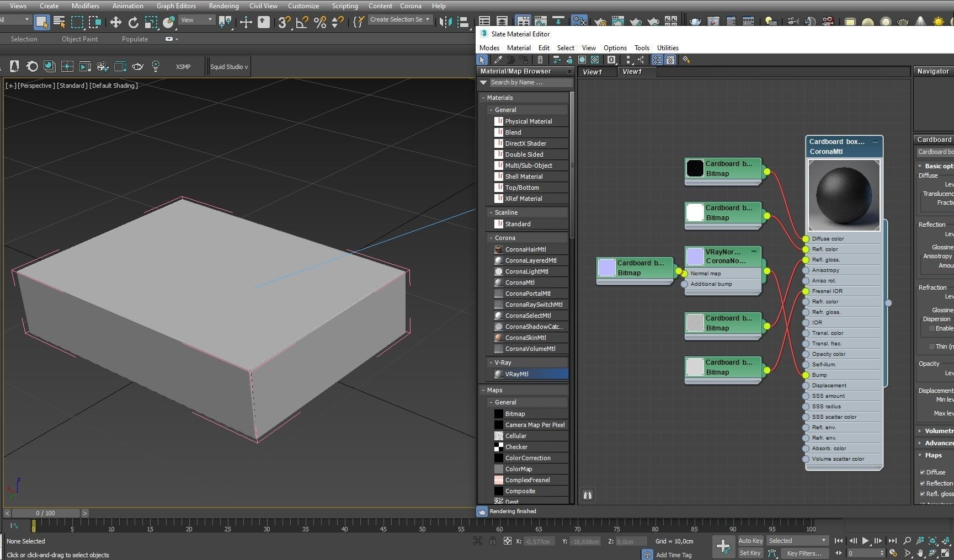Open the Material menu in Slate editor
This screenshot has width=954, height=560.
coord(519,48)
